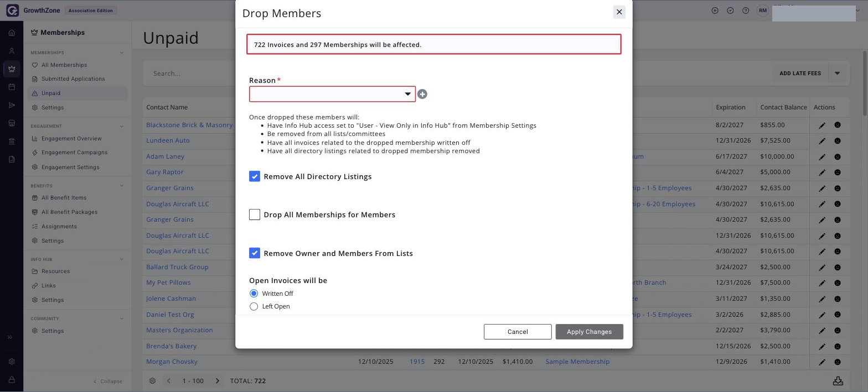Viewport: 868px width, 392px height.
Task: Click the checkmark tasks icon in header
Action: coord(730,11)
